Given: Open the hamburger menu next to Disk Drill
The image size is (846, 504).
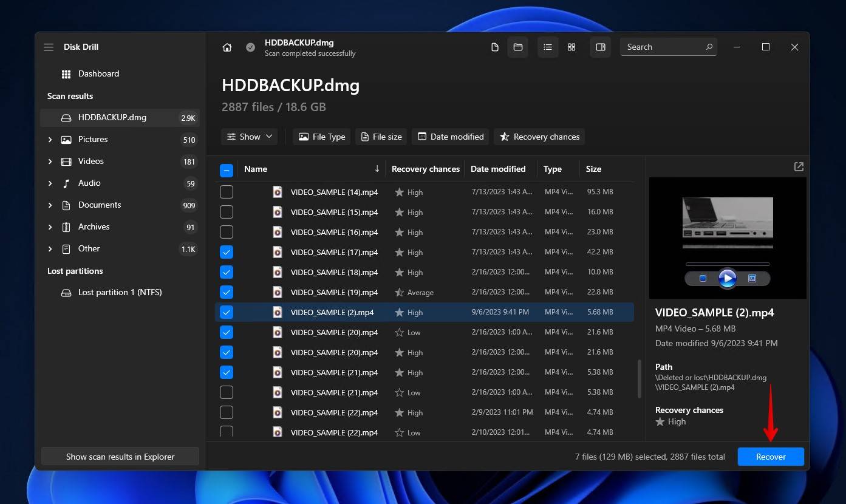Looking at the screenshot, I should point(49,47).
